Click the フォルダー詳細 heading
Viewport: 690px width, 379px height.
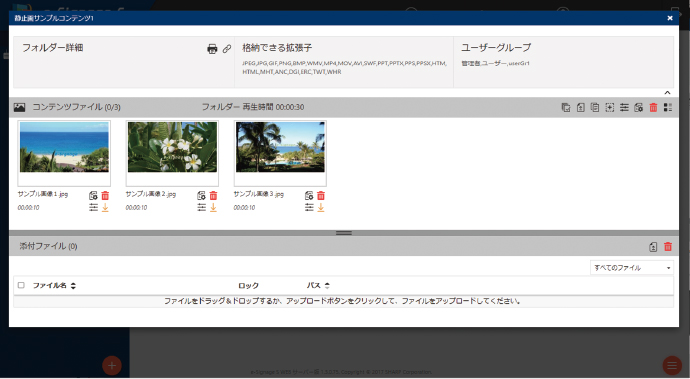point(53,48)
